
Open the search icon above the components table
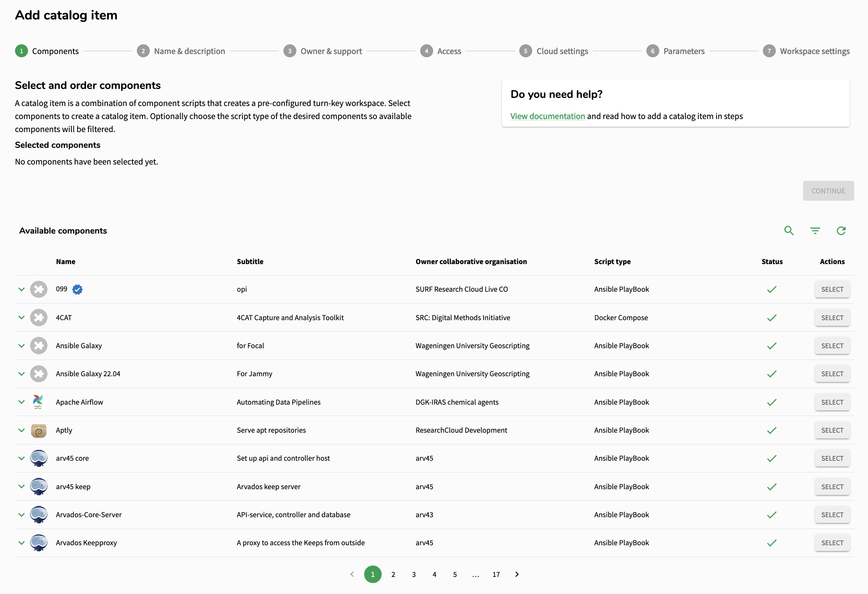(789, 231)
